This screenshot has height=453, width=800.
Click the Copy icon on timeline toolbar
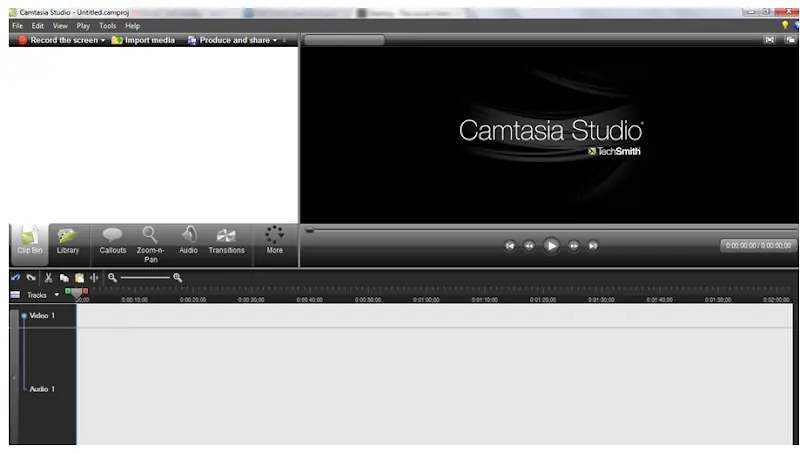pos(64,278)
